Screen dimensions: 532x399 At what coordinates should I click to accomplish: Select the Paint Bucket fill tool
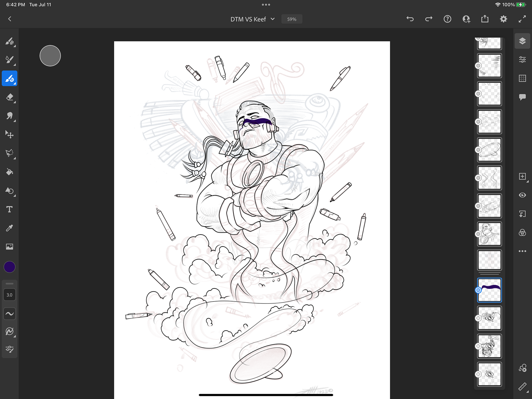9,172
